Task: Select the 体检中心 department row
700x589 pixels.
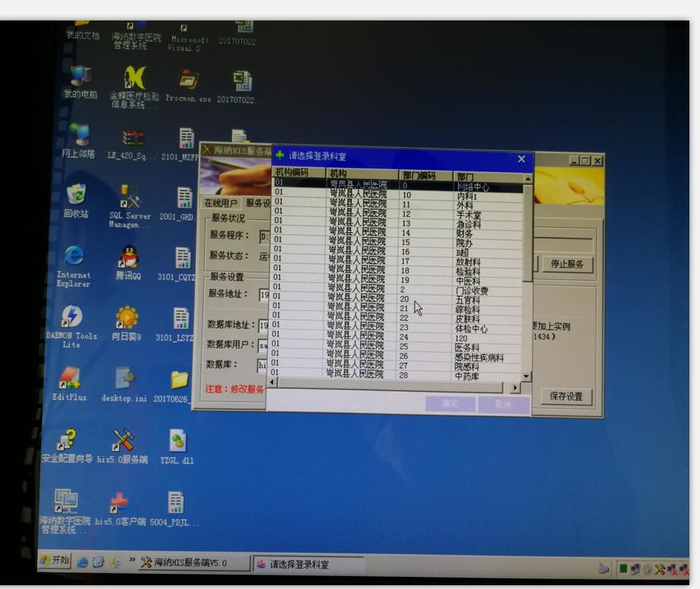Action: click(x=471, y=329)
